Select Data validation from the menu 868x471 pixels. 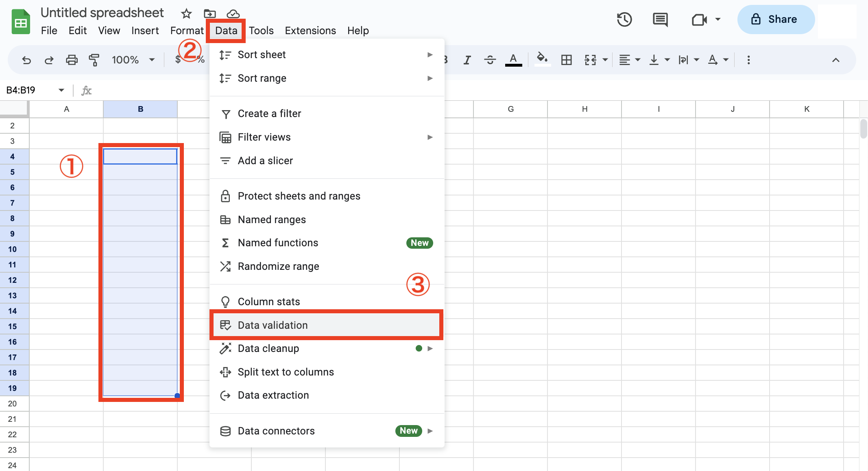[326, 325]
